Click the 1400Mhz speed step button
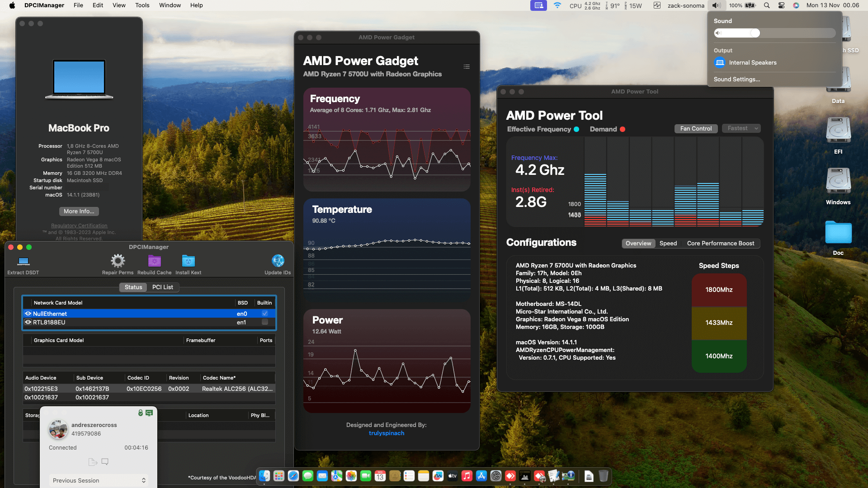Screen dimensions: 868x488 click(x=719, y=356)
